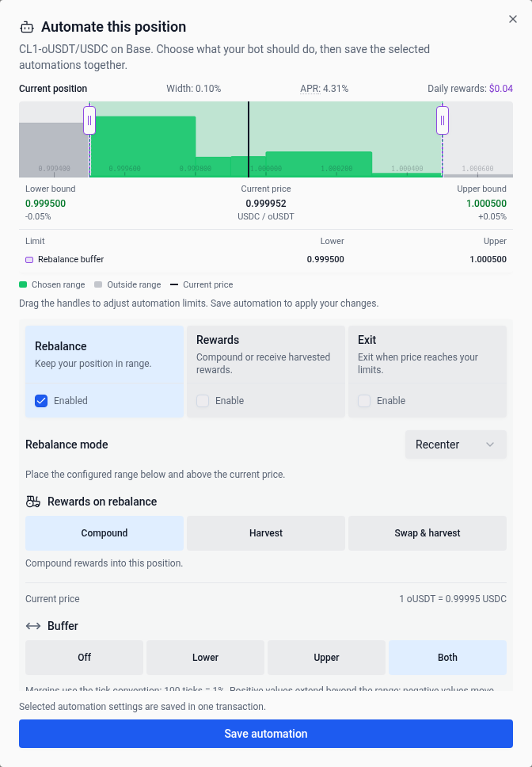The width and height of the screenshot is (532, 767).
Task: Enable the Exit automation checkbox
Action: (364, 401)
